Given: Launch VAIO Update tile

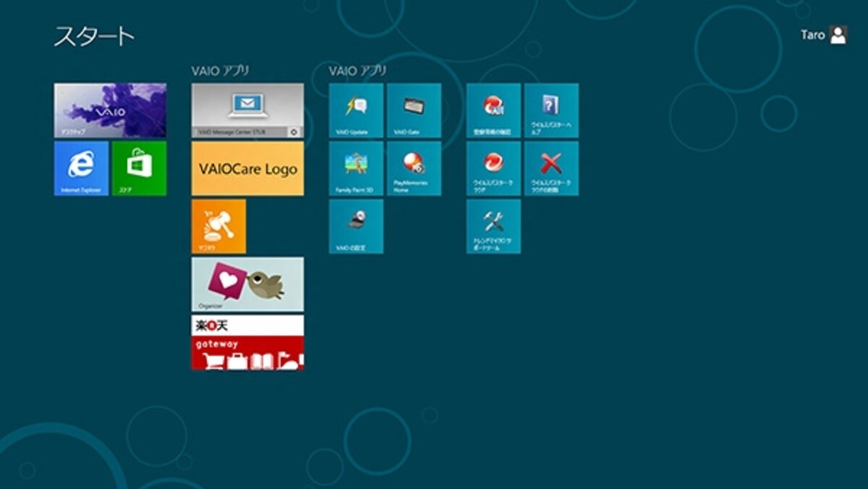Looking at the screenshot, I should (x=356, y=111).
